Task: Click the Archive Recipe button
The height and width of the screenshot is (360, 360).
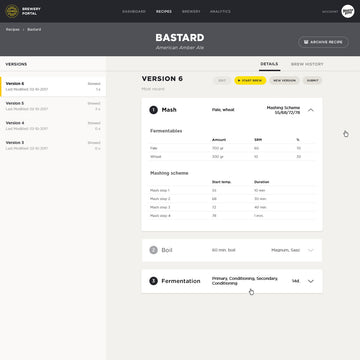Action: [323, 42]
